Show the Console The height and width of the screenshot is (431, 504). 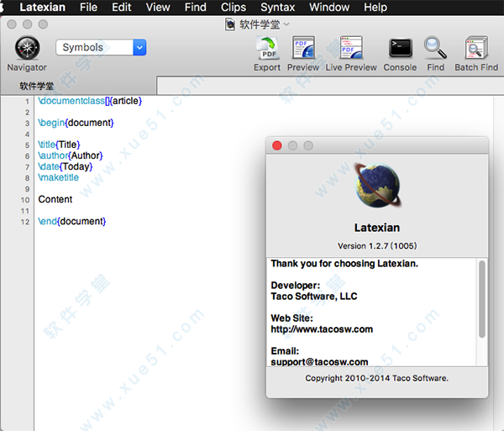click(x=400, y=48)
